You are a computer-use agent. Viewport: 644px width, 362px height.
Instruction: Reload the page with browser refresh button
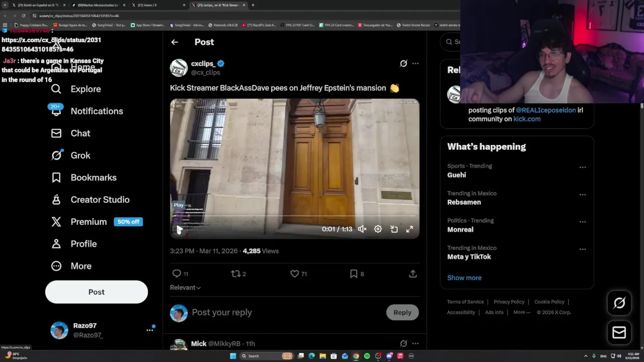[x=23, y=16]
